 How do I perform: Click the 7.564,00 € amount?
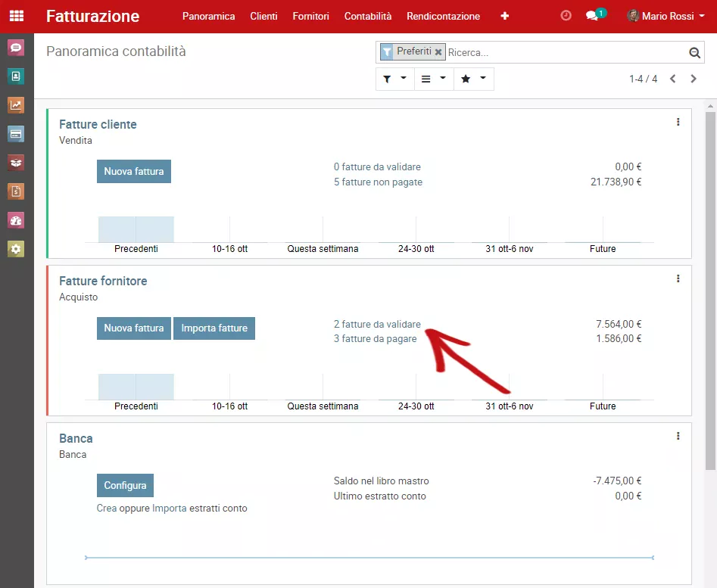619,324
